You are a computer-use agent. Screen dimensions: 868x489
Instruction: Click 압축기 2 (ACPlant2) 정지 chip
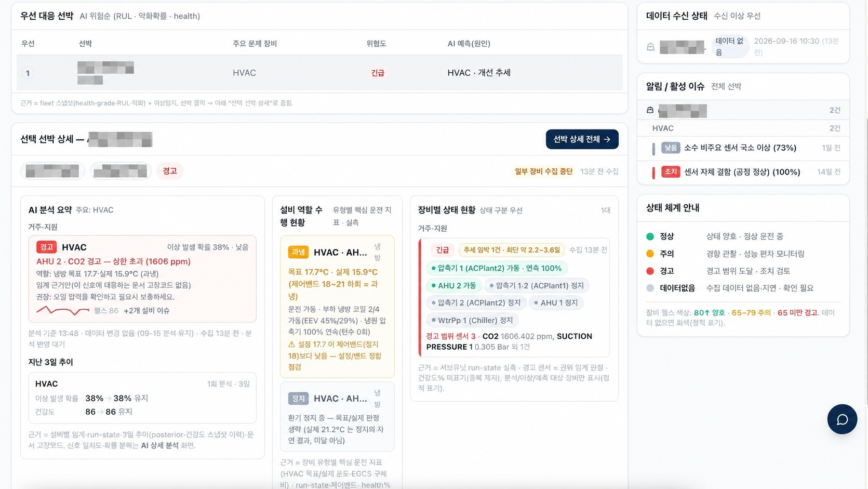click(x=476, y=302)
